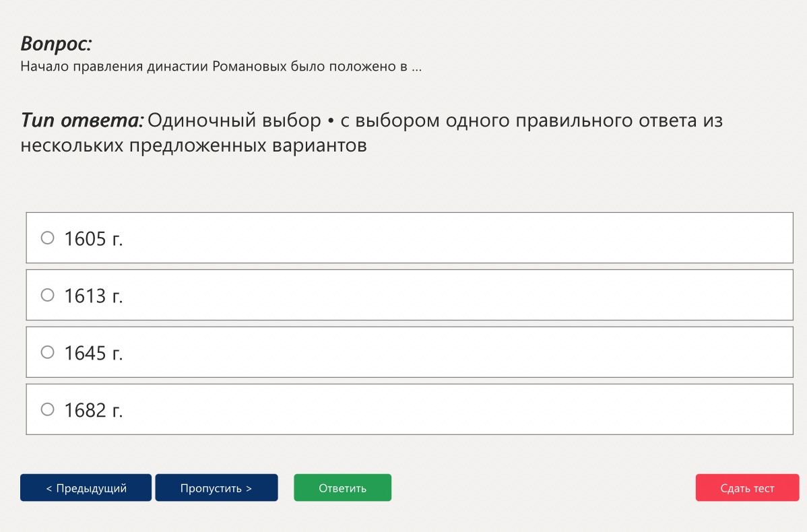Screen dimensions: 807x532
Task: Choose the 1613 г. radio option
Action: tap(47, 295)
